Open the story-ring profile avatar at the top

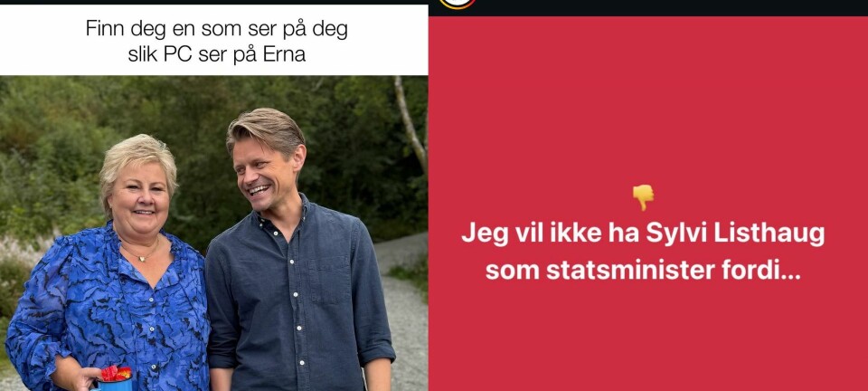458,4
